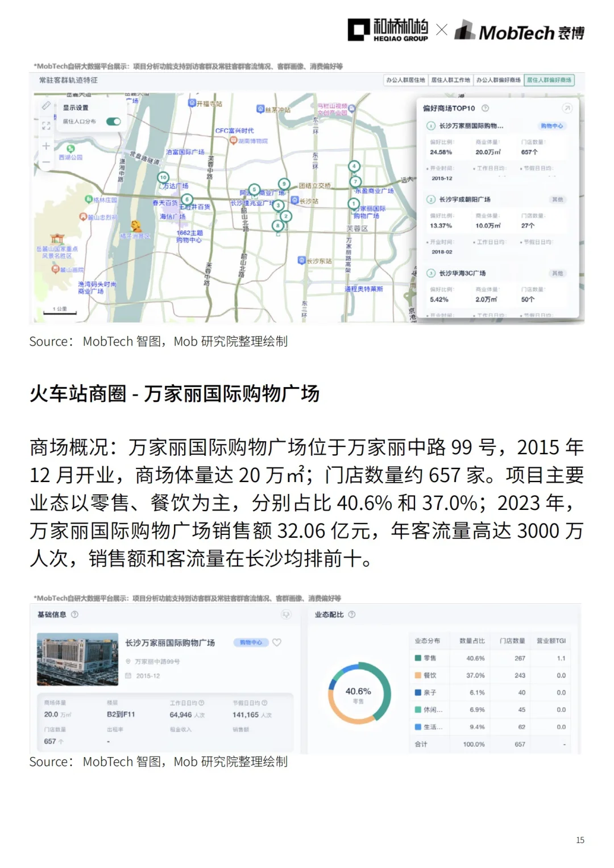Image resolution: width=614 pixels, height=868 pixels.
Task: Toggle the 居住人口分布 switch
Action: pyautogui.click(x=114, y=122)
